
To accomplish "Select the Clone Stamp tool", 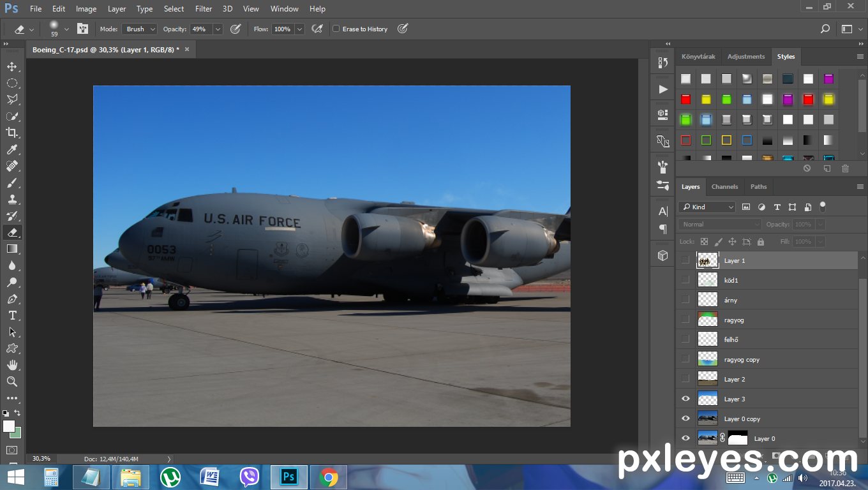I will pyautogui.click(x=11, y=199).
